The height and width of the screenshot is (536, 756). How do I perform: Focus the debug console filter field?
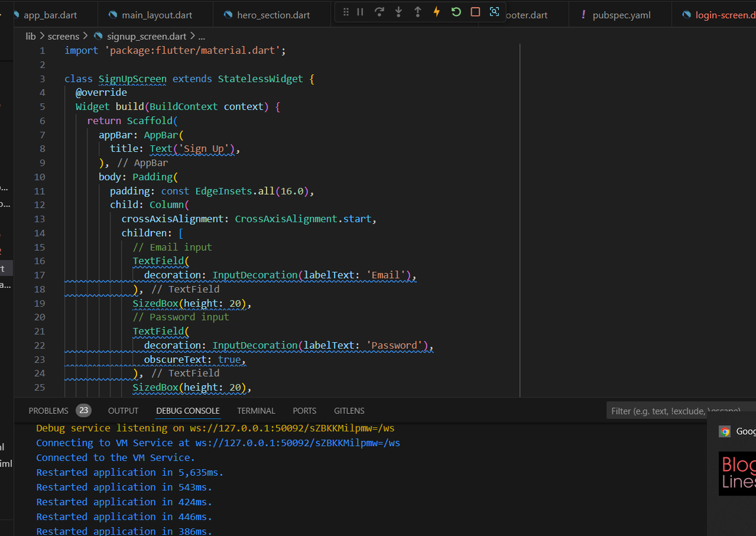pyautogui.click(x=681, y=411)
